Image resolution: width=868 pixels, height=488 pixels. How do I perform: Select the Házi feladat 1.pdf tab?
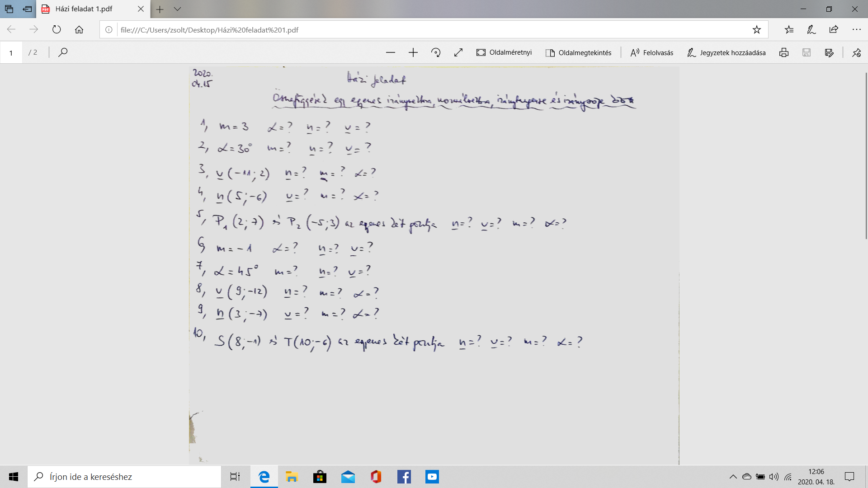click(84, 9)
